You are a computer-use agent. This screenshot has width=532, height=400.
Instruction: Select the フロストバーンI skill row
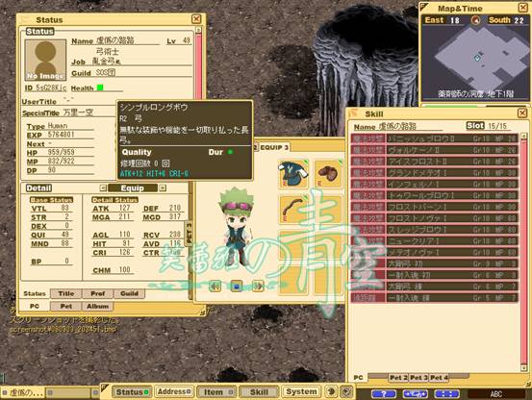point(435,207)
